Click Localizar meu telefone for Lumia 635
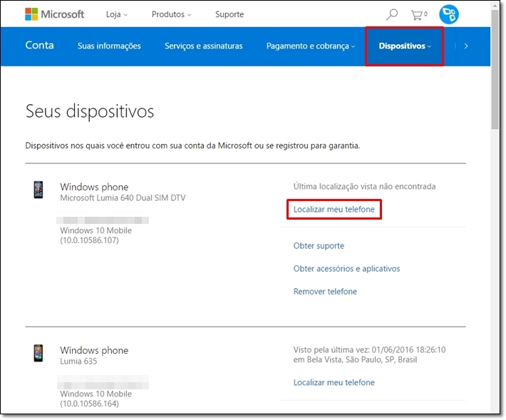 [x=334, y=382]
